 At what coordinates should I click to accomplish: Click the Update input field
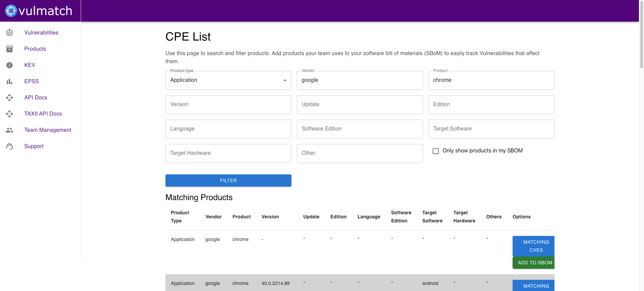pyautogui.click(x=360, y=105)
